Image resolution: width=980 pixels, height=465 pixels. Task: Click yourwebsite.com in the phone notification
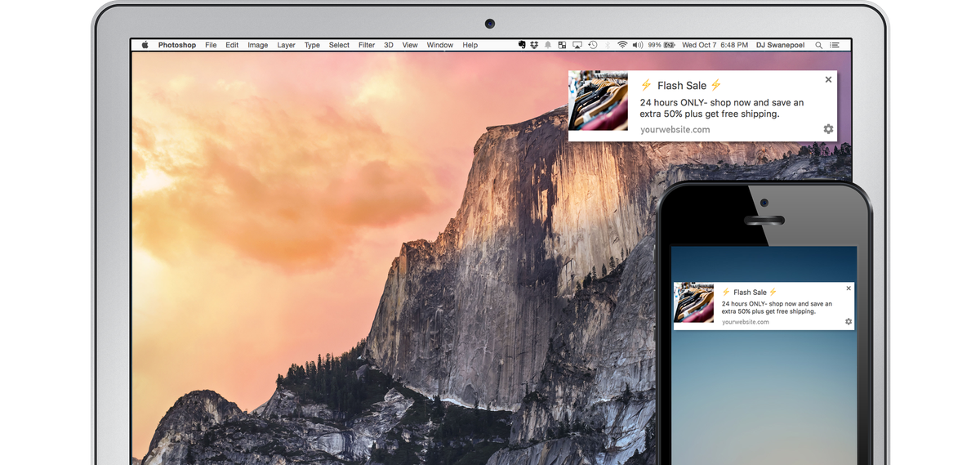tap(746, 322)
